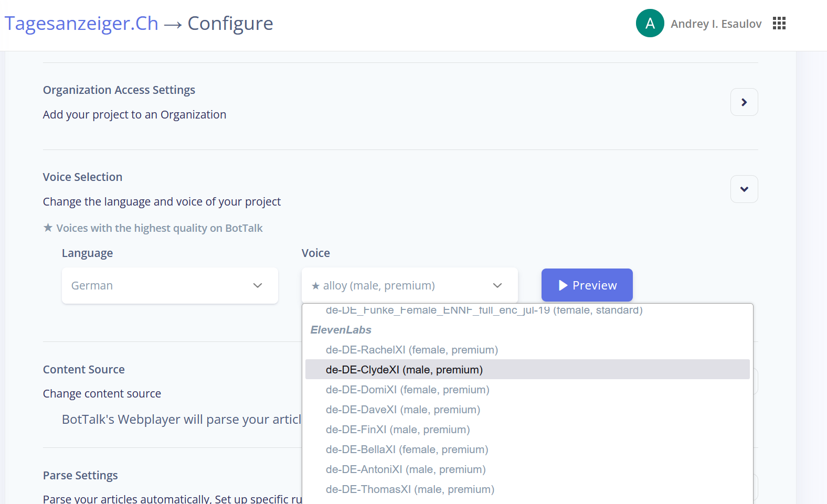Open the German language dropdown
This screenshot has height=504, width=827.
coord(169,286)
